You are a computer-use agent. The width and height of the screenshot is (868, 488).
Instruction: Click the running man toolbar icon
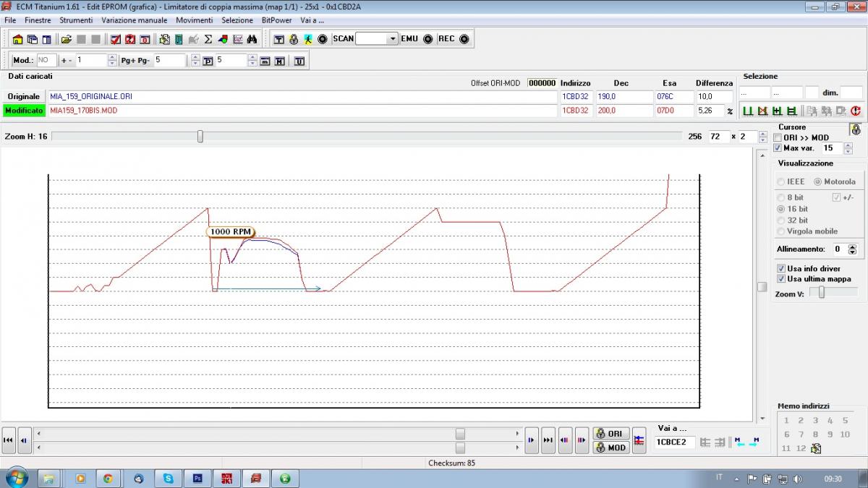coord(308,39)
